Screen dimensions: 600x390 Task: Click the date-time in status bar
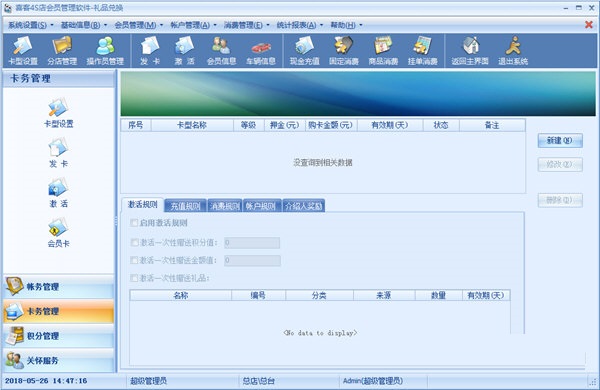(x=46, y=381)
